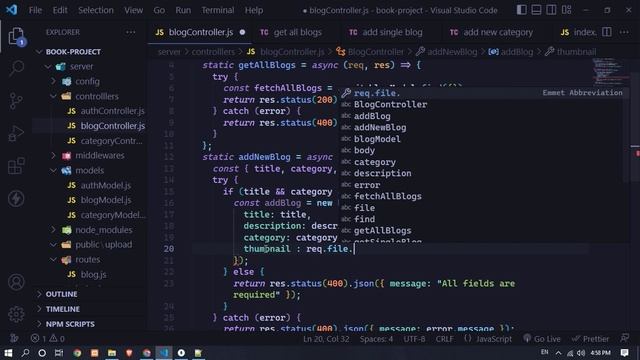
Task: Open Customize Layout icon
Action: (567, 10)
